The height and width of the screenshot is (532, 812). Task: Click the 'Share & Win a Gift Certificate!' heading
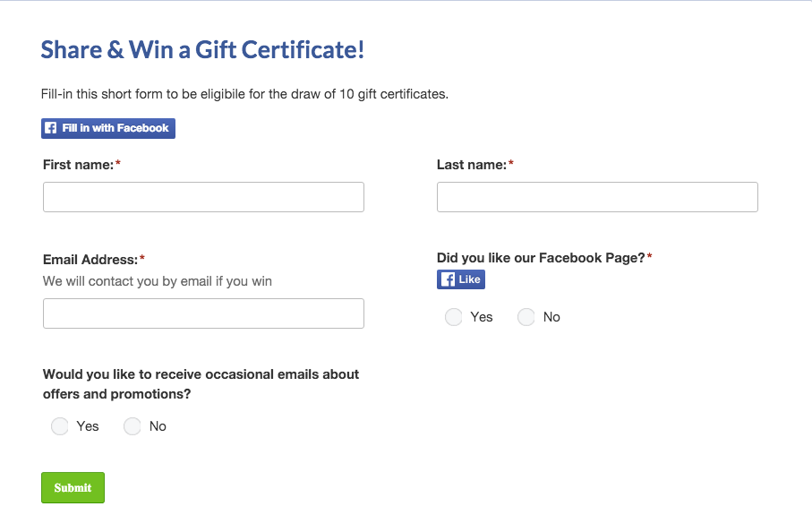202,50
